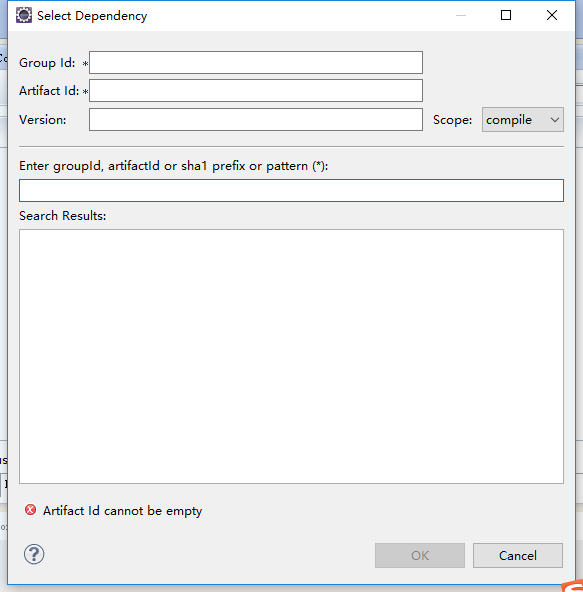Close the Select Dependency dialog
Screen dimensions: 583x592
point(552,15)
